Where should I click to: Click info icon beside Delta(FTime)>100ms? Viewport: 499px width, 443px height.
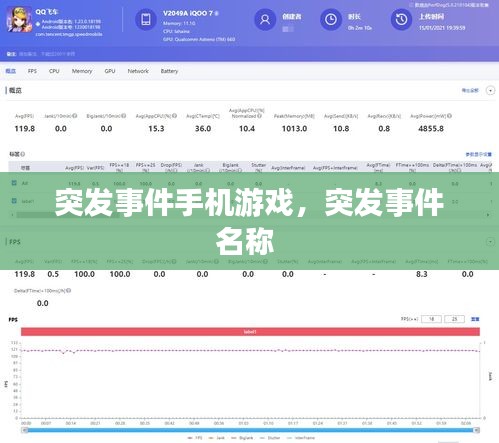point(69,291)
